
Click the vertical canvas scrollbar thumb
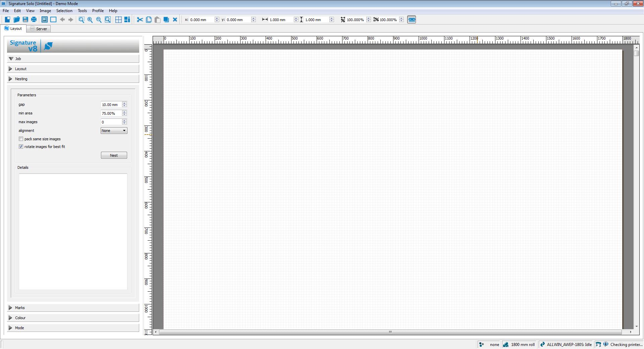637,53
